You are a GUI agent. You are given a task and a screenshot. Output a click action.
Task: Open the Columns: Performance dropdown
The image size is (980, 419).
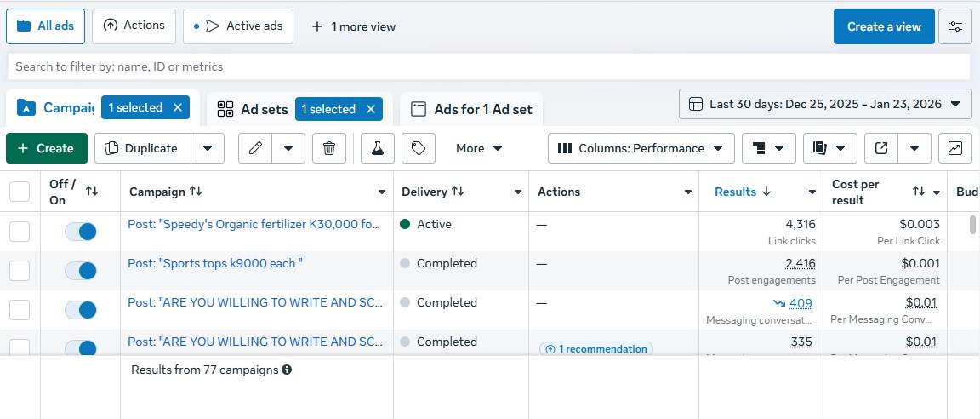[x=641, y=148]
